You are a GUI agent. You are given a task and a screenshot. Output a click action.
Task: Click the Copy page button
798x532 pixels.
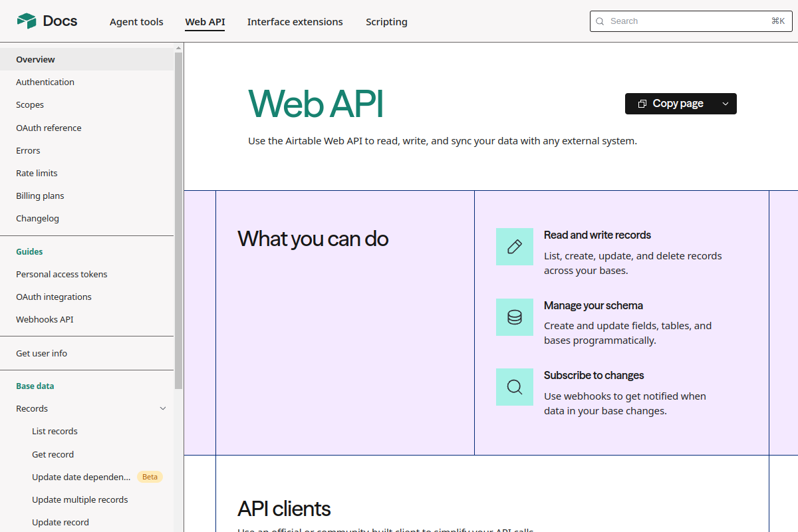pos(670,104)
